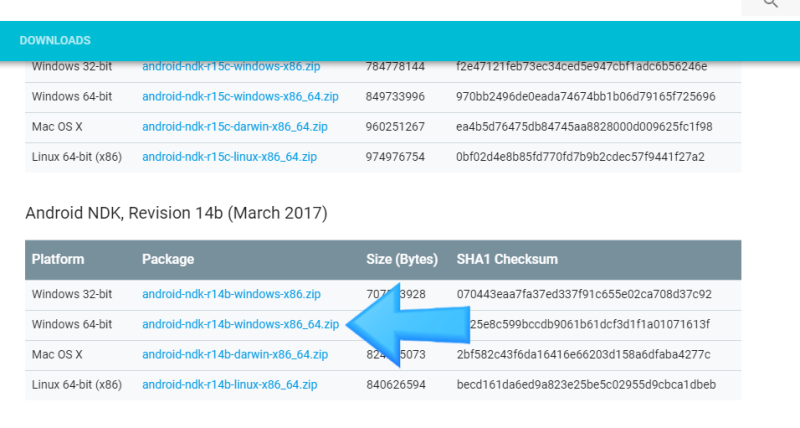
Task: Select checksum starting with 2bf582c43f6d
Action: [584, 355]
